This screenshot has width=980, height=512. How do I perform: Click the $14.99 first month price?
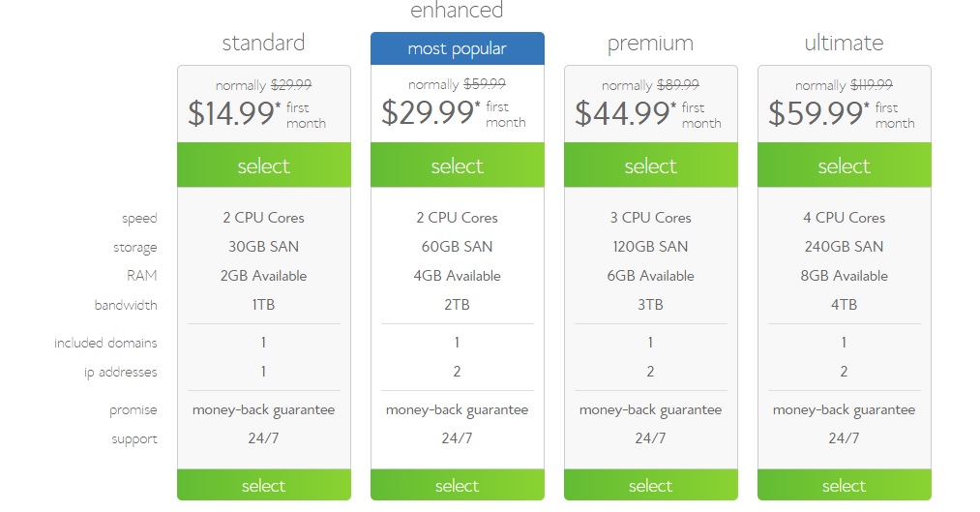click(x=232, y=114)
